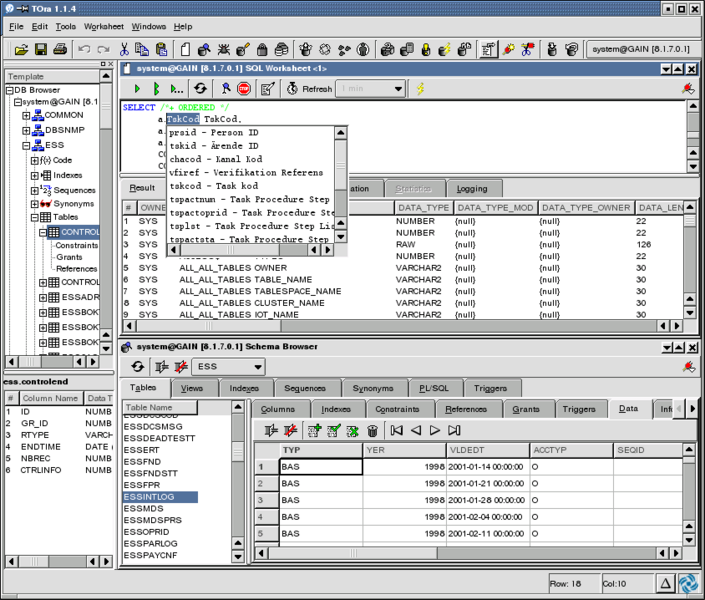Click the open file folder icon
Image resolution: width=705 pixels, height=600 pixels.
[x=21, y=49]
